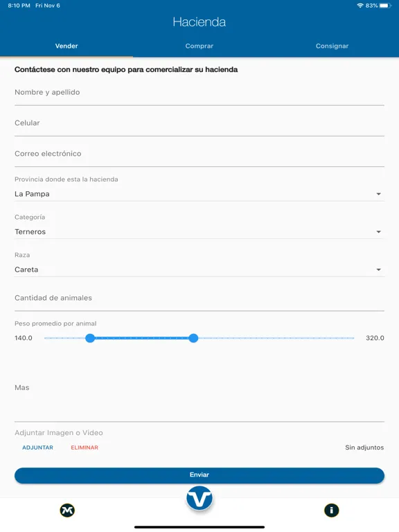The width and height of the screenshot is (399, 532).
Task: Submit the form with Enviar button
Action: [199, 475]
